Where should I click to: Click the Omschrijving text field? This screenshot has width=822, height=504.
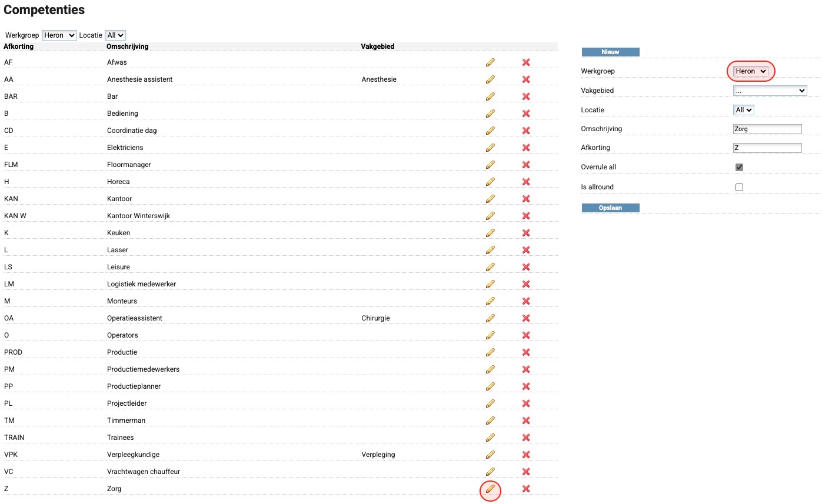pos(767,129)
